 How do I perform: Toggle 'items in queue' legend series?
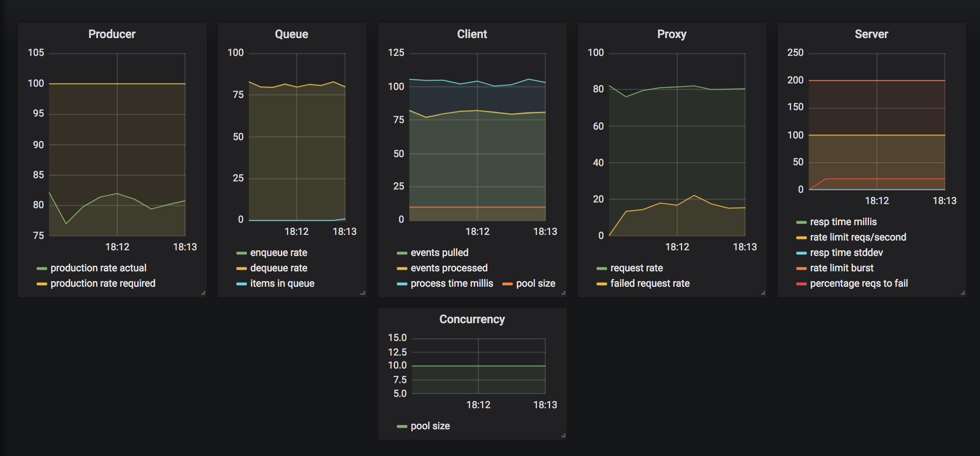(282, 283)
